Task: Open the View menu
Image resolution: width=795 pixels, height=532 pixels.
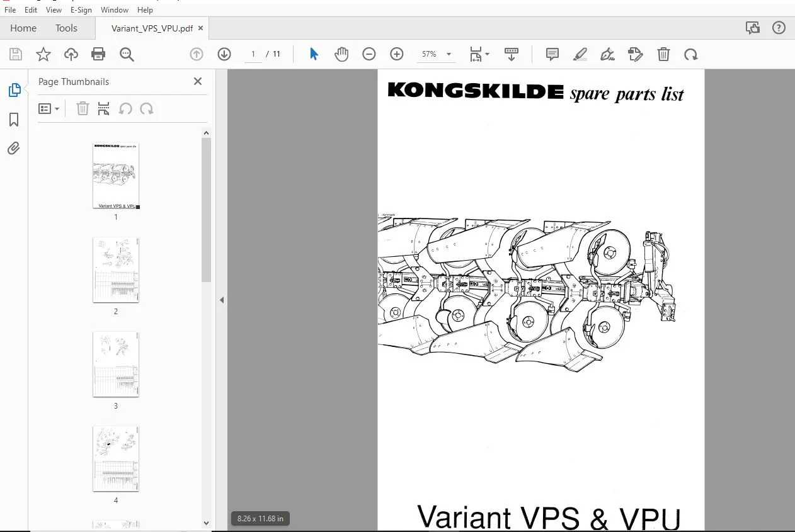Action: 54,10
